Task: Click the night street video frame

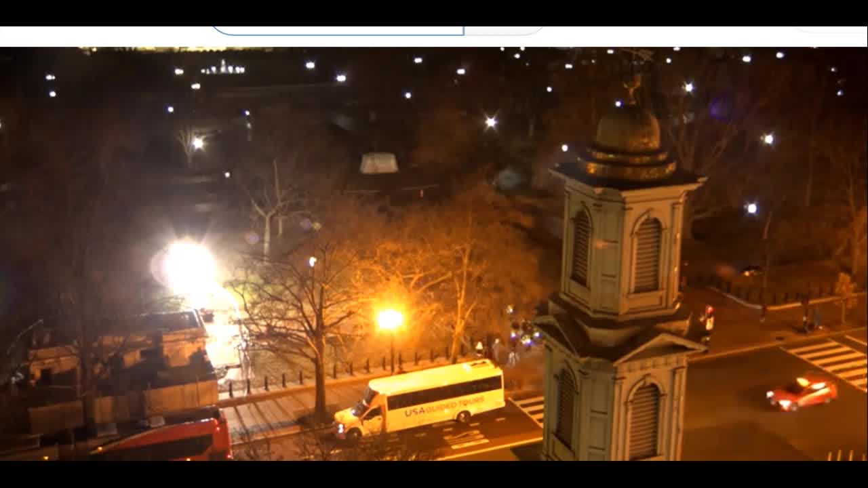Action: coord(434,253)
